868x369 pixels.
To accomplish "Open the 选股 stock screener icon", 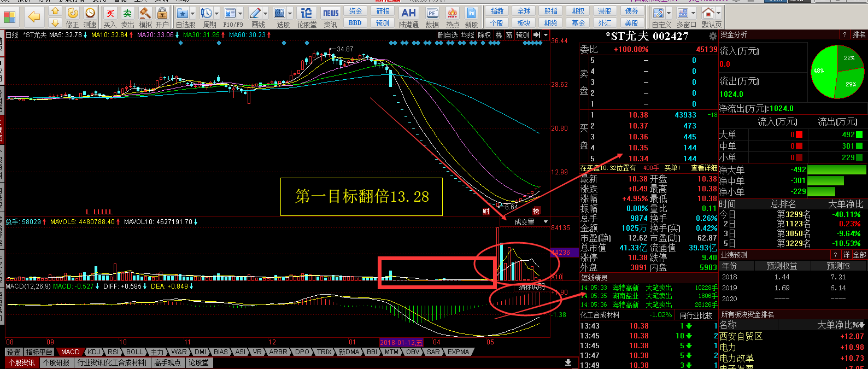I will [x=280, y=13].
